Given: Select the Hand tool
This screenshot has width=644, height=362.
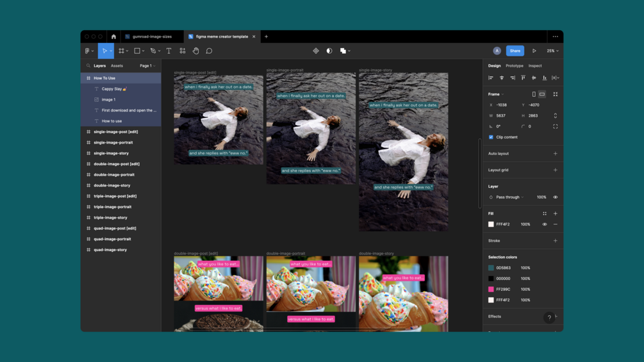Looking at the screenshot, I should [x=196, y=51].
